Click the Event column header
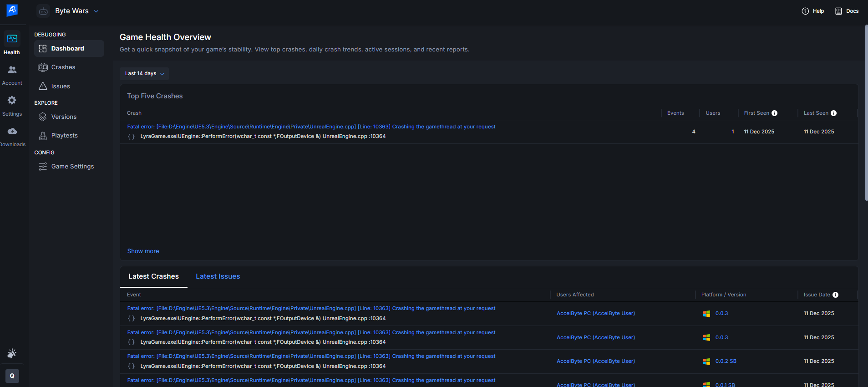The height and width of the screenshot is (387, 868). [134, 295]
